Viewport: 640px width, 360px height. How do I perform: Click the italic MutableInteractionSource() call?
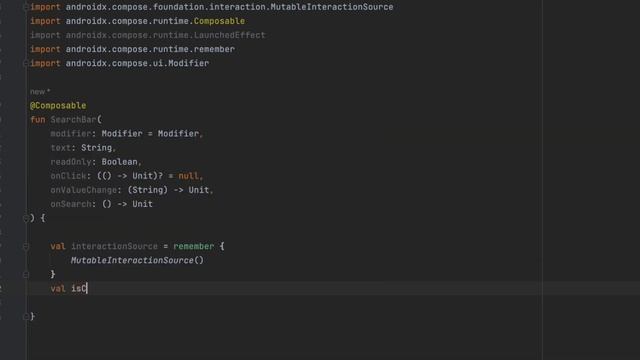[137, 260]
